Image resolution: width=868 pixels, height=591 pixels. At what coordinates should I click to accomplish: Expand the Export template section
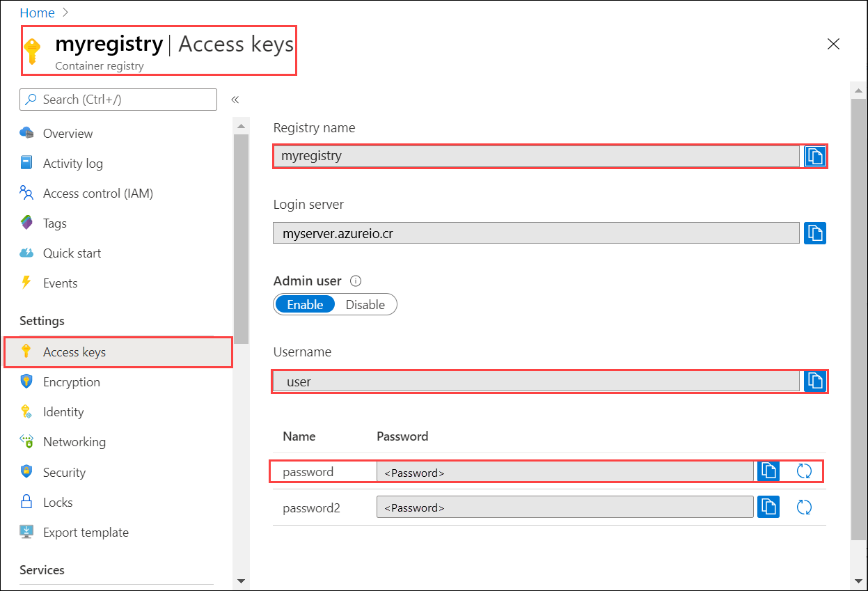[86, 532]
